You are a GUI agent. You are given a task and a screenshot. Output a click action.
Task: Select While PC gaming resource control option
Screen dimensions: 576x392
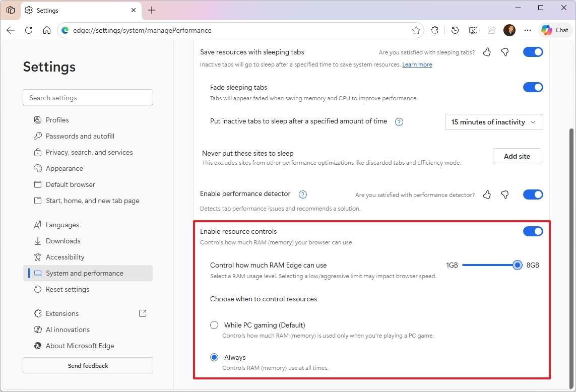214,325
